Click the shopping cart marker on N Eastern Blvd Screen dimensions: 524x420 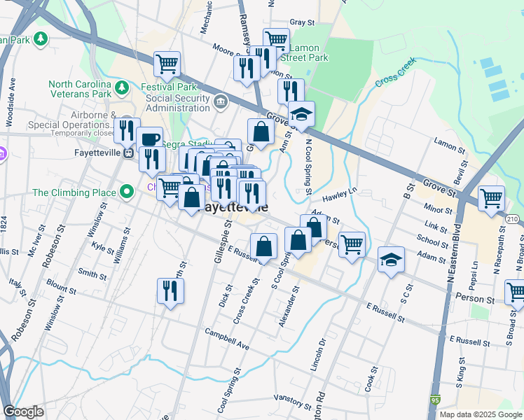491,197
